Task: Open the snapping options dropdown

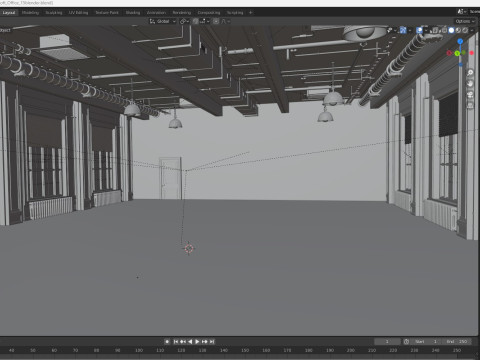Action: [x=204, y=21]
